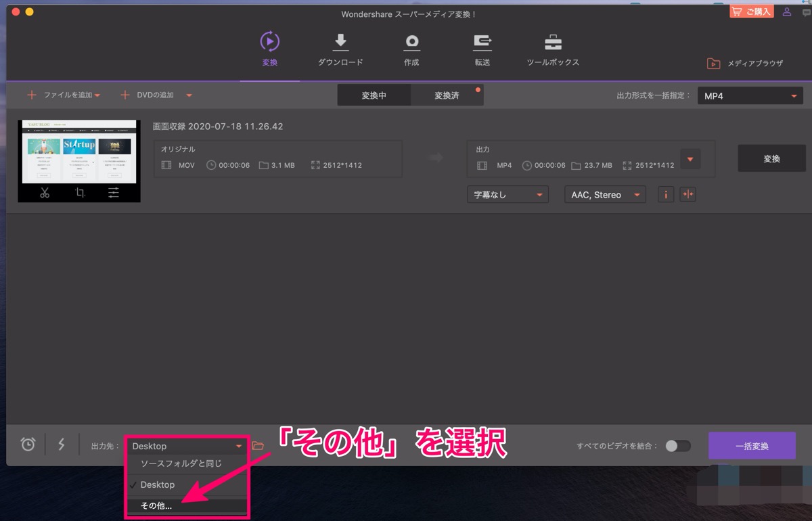Select the scissors trim tool under thumbnail
Screen dimensions: 812x521
45,193
